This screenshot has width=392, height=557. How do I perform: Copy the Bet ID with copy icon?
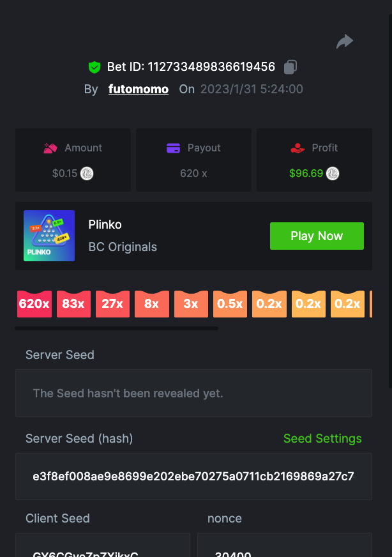[290, 66]
